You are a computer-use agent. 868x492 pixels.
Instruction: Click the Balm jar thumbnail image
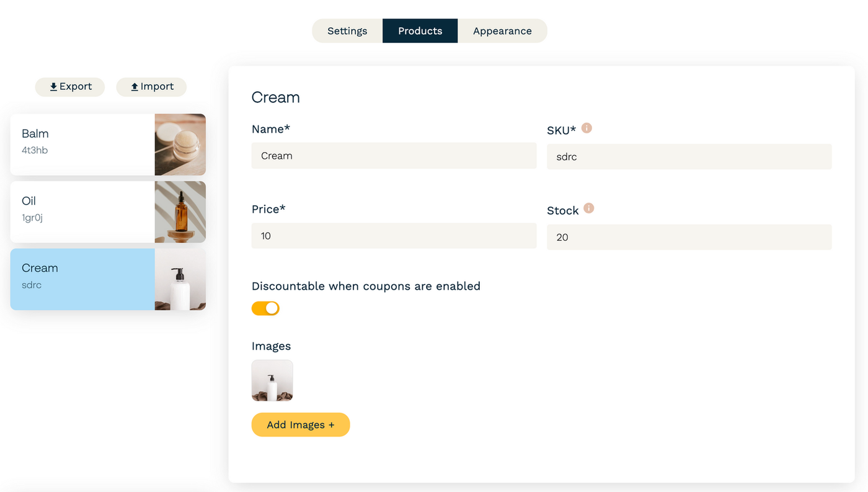pyautogui.click(x=180, y=145)
